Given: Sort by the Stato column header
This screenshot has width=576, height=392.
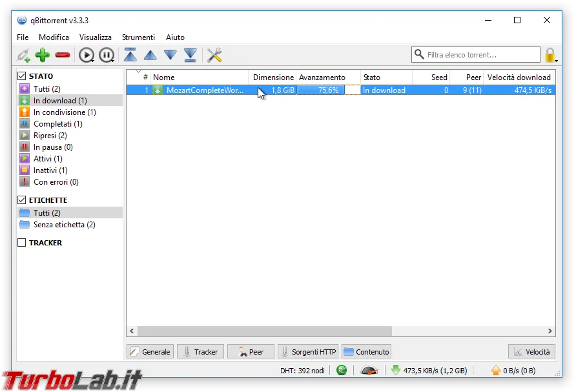Looking at the screenshot, I should (386, 77).
